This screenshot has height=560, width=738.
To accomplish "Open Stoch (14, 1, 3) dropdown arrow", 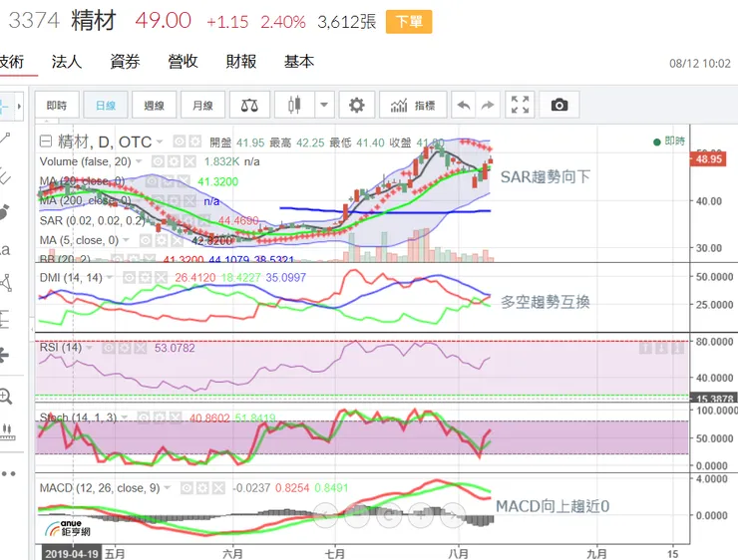I will pyautogui.click(x=125, y=418).
